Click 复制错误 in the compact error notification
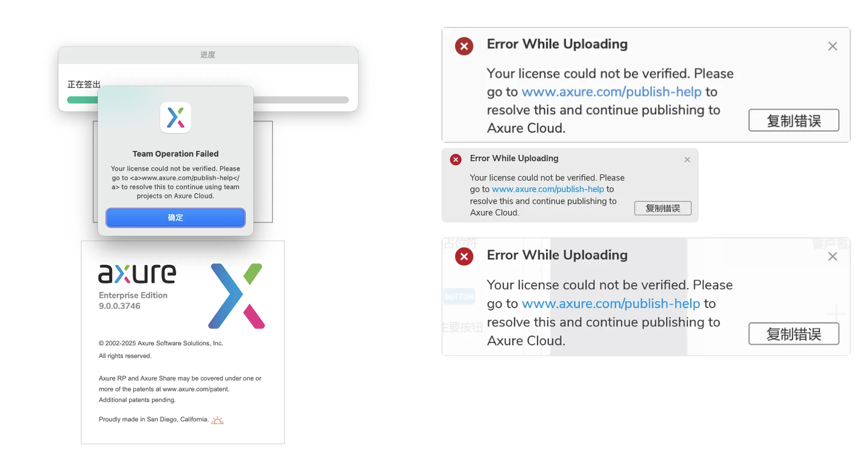 coord(662,208)
